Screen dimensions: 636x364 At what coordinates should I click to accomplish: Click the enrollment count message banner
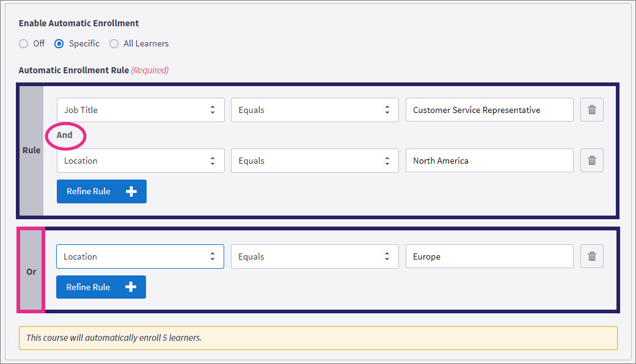tap(318, 338)
